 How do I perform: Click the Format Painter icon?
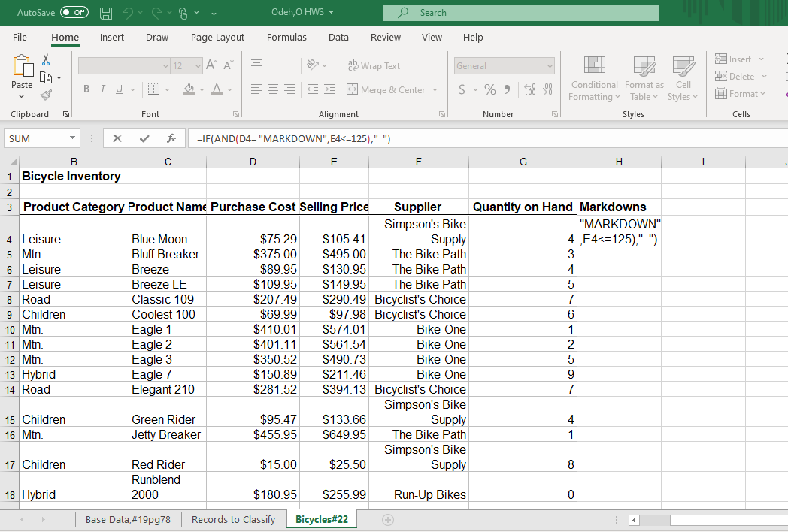coord(45,94)
